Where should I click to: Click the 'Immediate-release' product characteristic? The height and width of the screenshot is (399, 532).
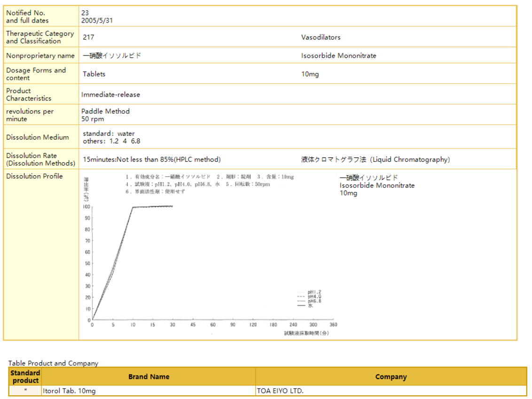(x=110, y=94)
